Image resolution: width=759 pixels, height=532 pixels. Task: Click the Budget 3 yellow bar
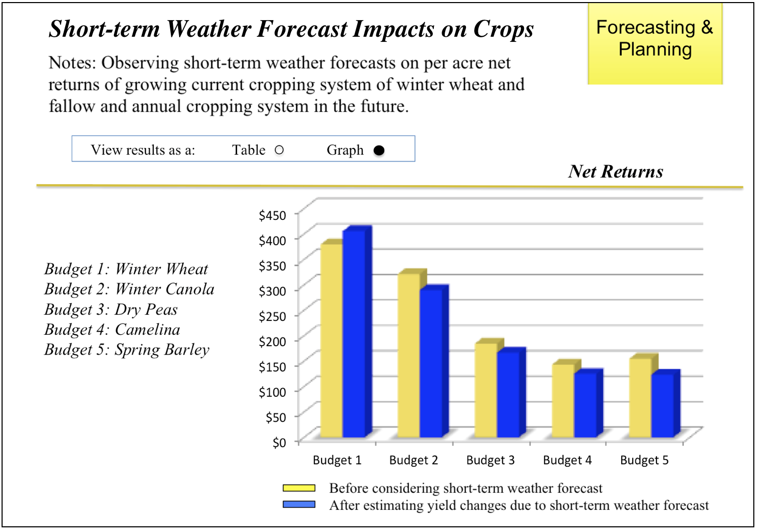coord(486,390)
